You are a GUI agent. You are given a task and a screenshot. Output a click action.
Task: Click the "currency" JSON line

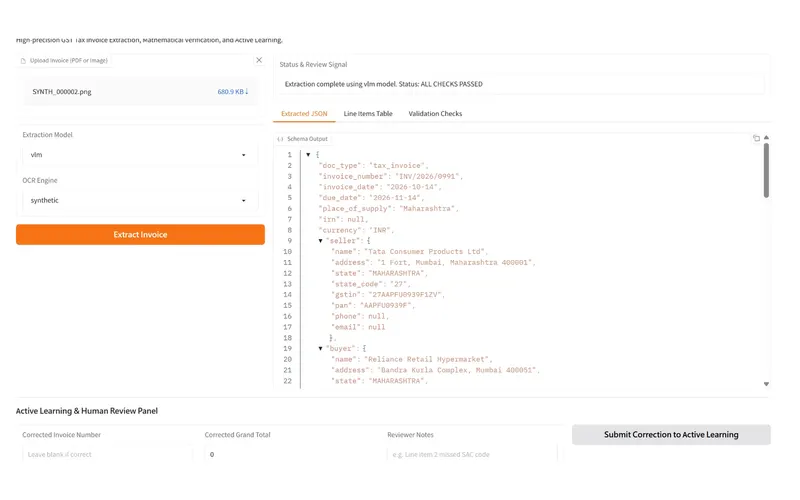[356, 230]
